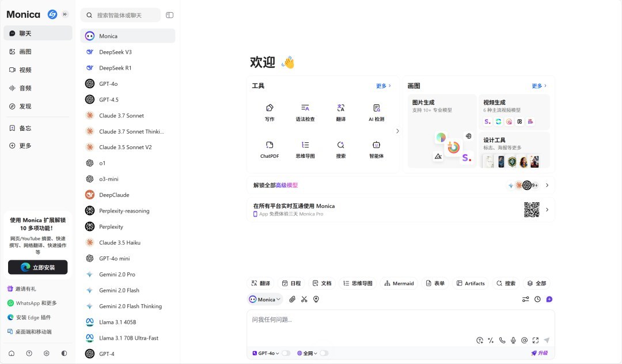Open chat settings sliders icon
The height and width of the screenshot is (364, 622).
click(526, 299)
